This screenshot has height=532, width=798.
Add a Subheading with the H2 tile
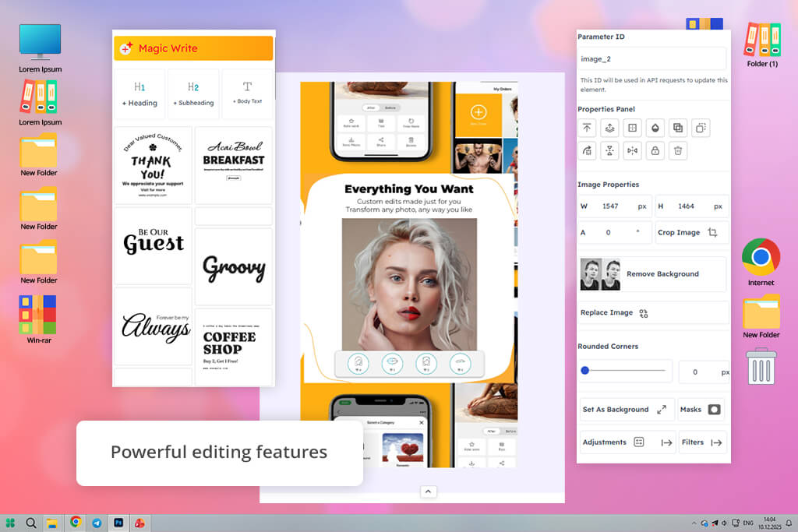(x=193, y=94)
